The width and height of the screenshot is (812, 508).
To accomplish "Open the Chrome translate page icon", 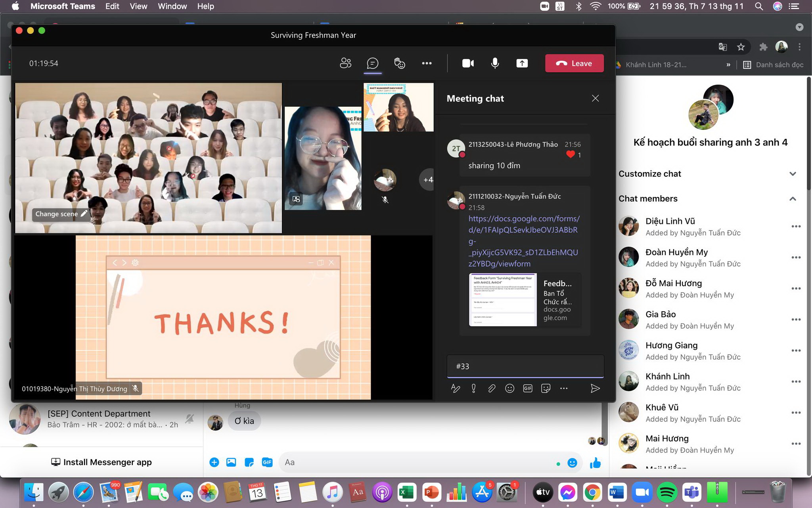I will [722, 47].
